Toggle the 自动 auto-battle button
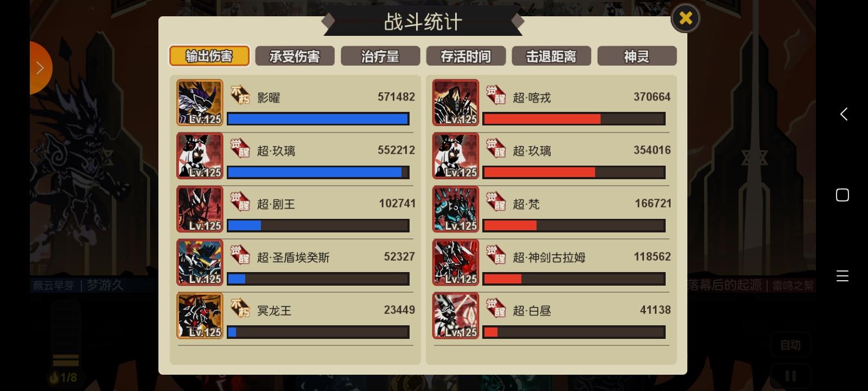 point(790,345)
